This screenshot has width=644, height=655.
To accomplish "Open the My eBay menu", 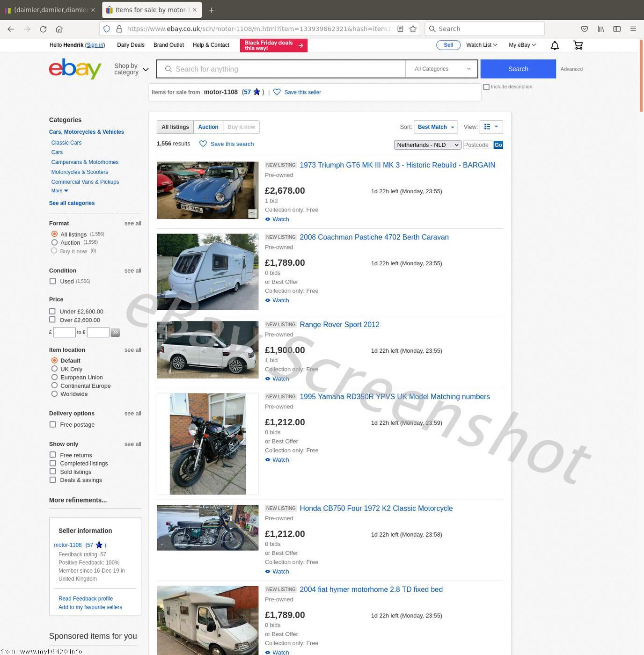I will (522, 45).
